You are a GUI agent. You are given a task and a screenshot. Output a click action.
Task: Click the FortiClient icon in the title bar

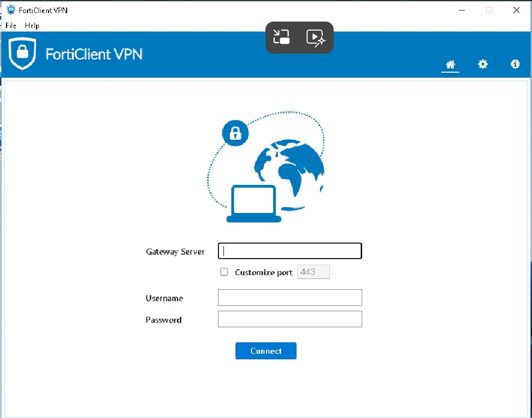pyautogui.click(x=10, y=9)
